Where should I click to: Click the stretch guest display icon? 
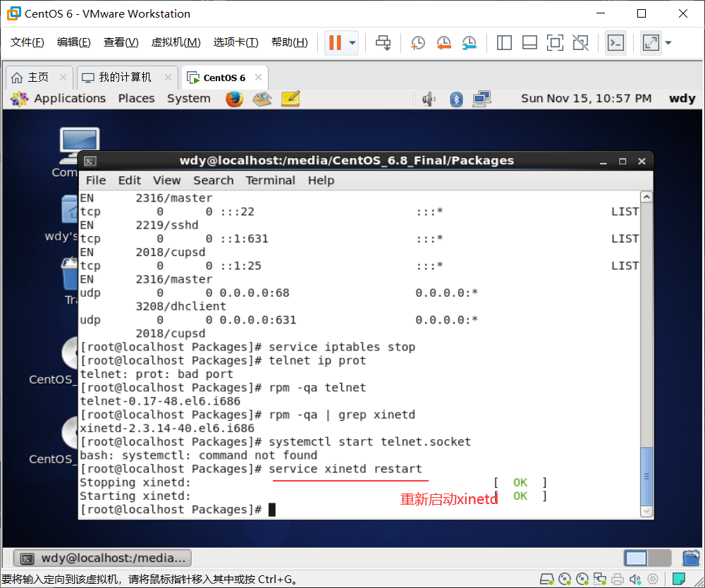(x=651, y=43)
